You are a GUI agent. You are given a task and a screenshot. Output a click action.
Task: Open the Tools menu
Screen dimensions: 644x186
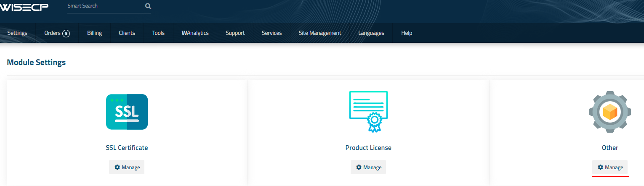158,33
